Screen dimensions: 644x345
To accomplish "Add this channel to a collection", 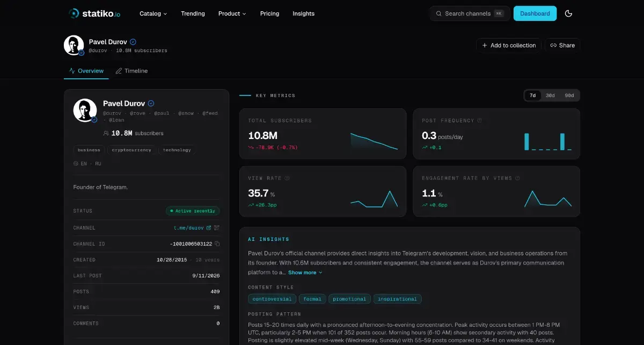I will click(x=509, y=46).
